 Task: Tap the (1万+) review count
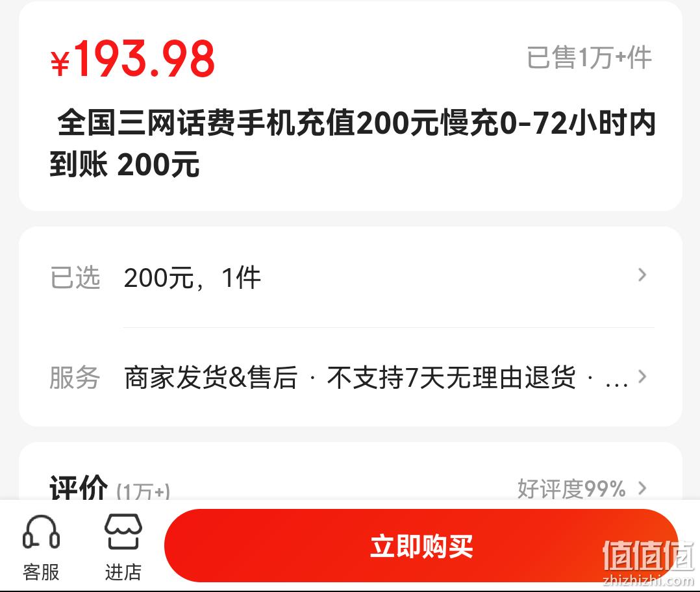coord(144,491)
